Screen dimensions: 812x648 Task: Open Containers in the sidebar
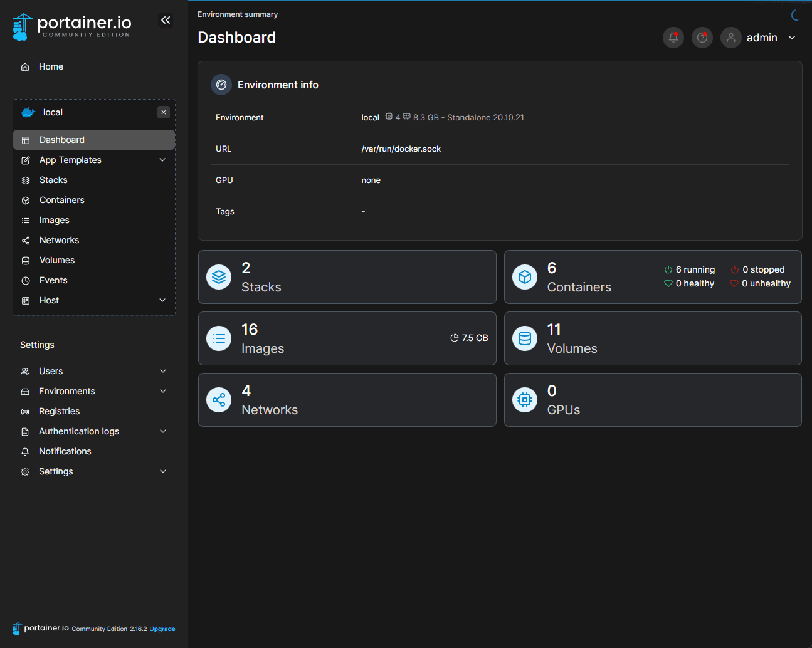(x=61, y=200)
